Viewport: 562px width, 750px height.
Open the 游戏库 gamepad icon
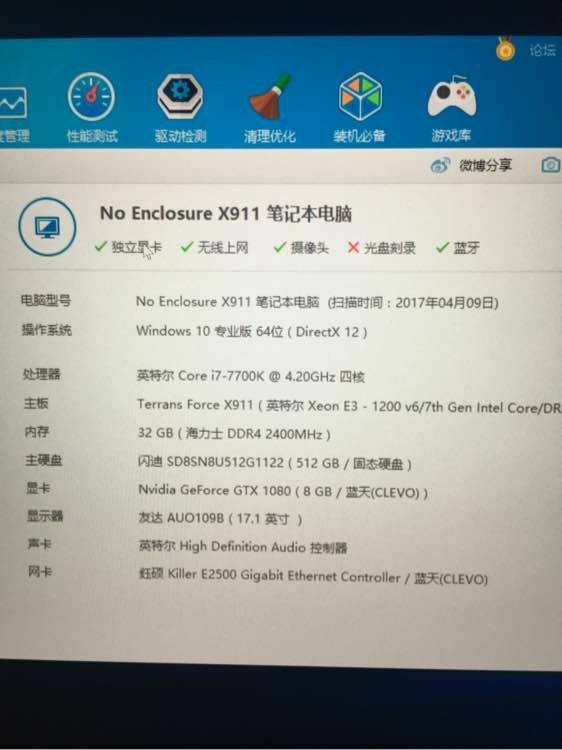452,97
